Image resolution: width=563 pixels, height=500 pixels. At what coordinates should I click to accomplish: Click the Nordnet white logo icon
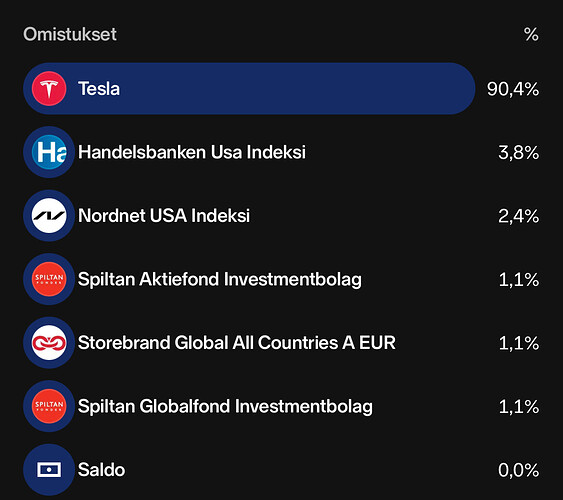point(49,216)
